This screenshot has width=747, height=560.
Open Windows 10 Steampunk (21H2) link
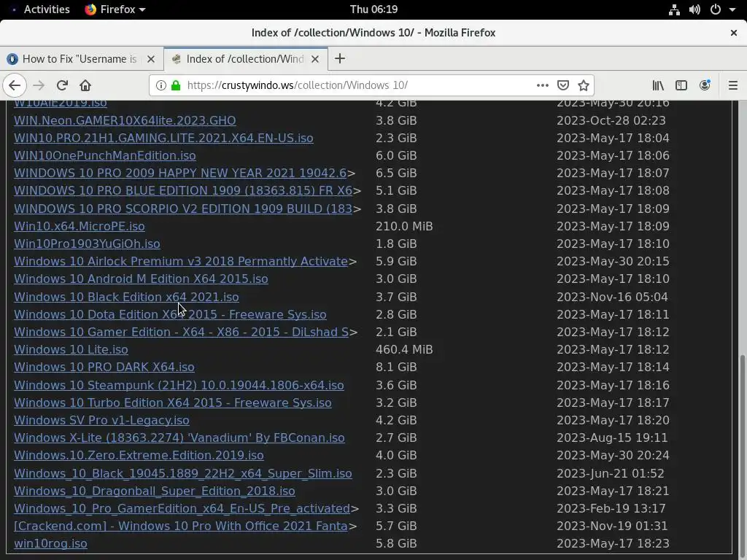pyautogui.click(x=179, y=385)
